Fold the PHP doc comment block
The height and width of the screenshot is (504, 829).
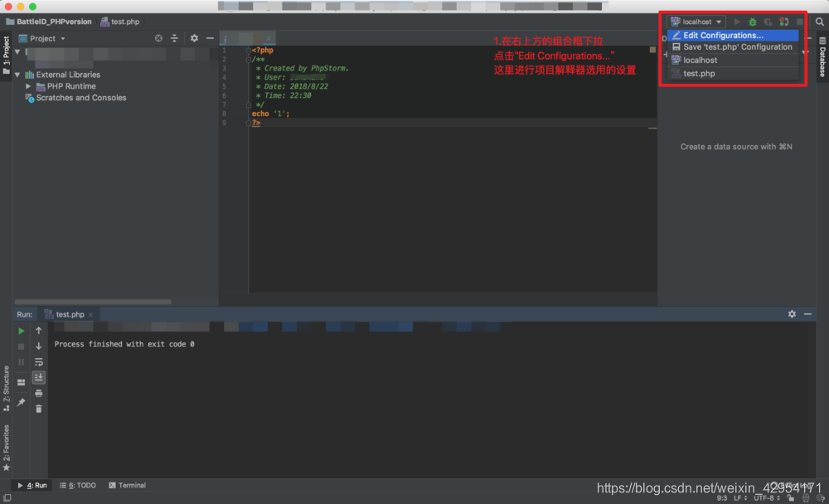tap(248, 59)
